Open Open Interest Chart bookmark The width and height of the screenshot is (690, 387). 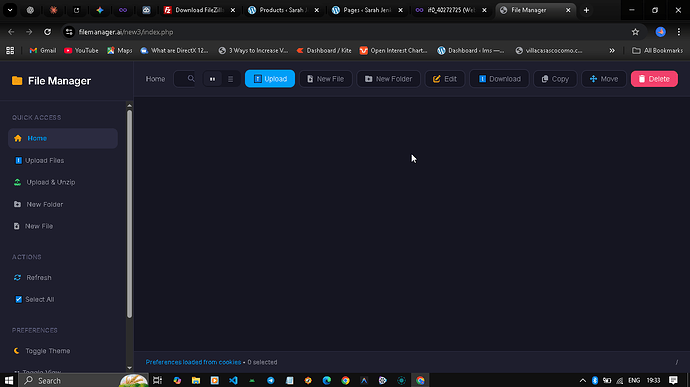(394, 51)
